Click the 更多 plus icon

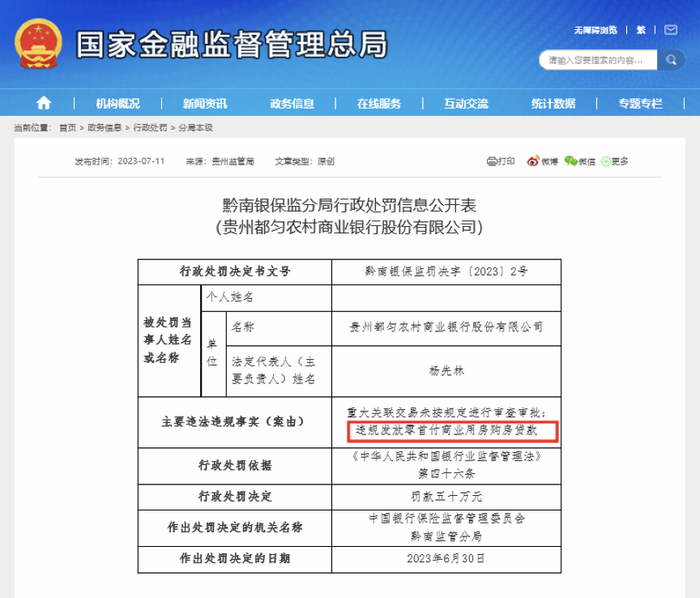coord(606,162)
